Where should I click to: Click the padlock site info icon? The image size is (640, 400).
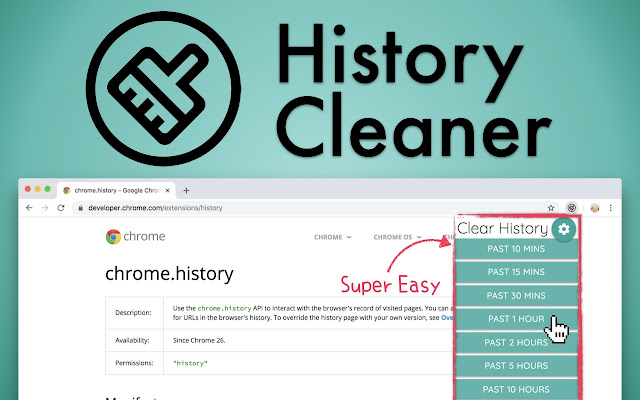(81, 208)
